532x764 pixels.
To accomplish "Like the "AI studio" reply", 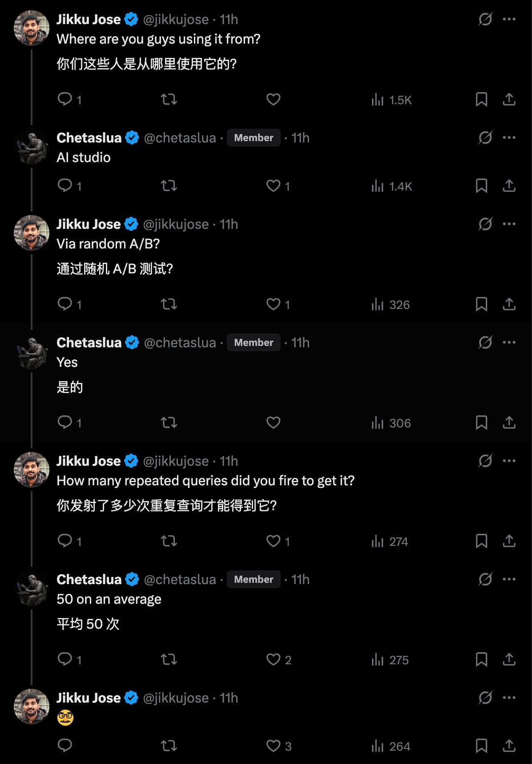I will coord(273,186).
